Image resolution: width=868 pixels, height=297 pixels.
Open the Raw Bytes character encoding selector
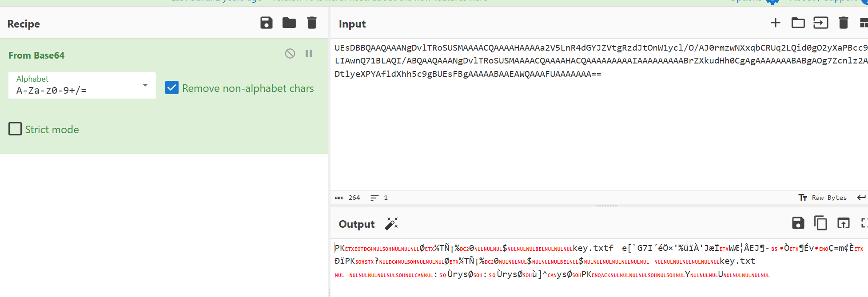coord(823,198)
